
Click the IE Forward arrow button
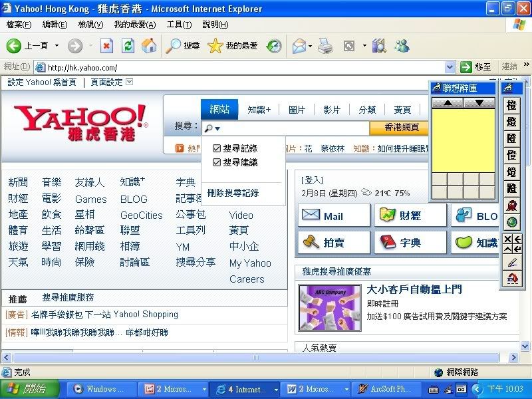tap(75, 46)
